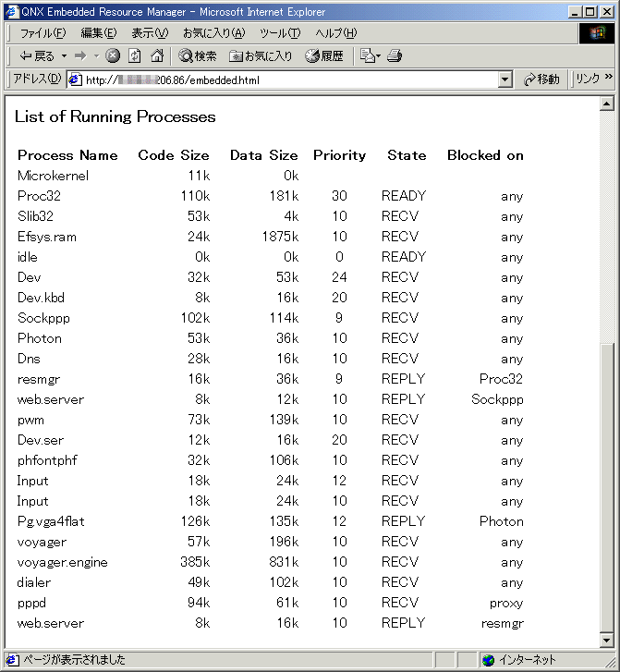Click the Efsys.ram process name
Image resolution: width=620 pixels, height=672 pixels.
pos(47,237)
